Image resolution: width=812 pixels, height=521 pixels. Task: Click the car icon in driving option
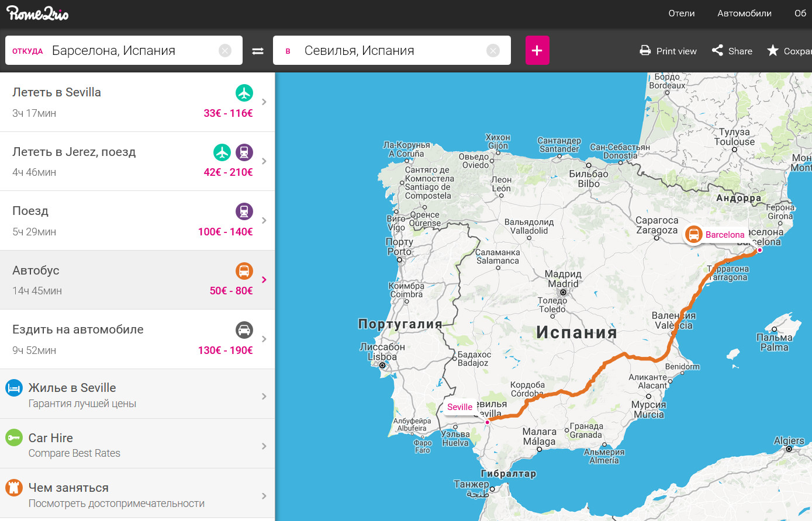pos(244,330)
